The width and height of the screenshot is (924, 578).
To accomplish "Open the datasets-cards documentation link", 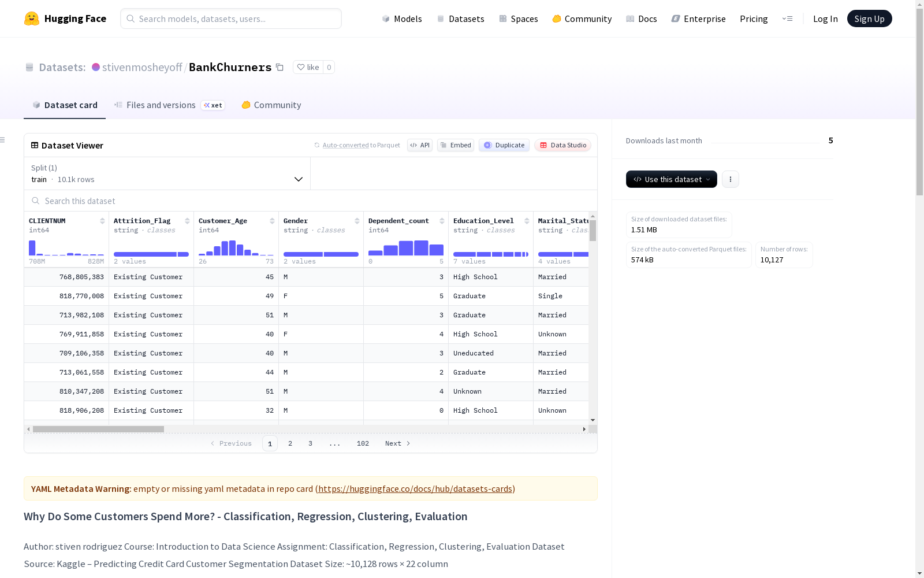I will 415,488.
